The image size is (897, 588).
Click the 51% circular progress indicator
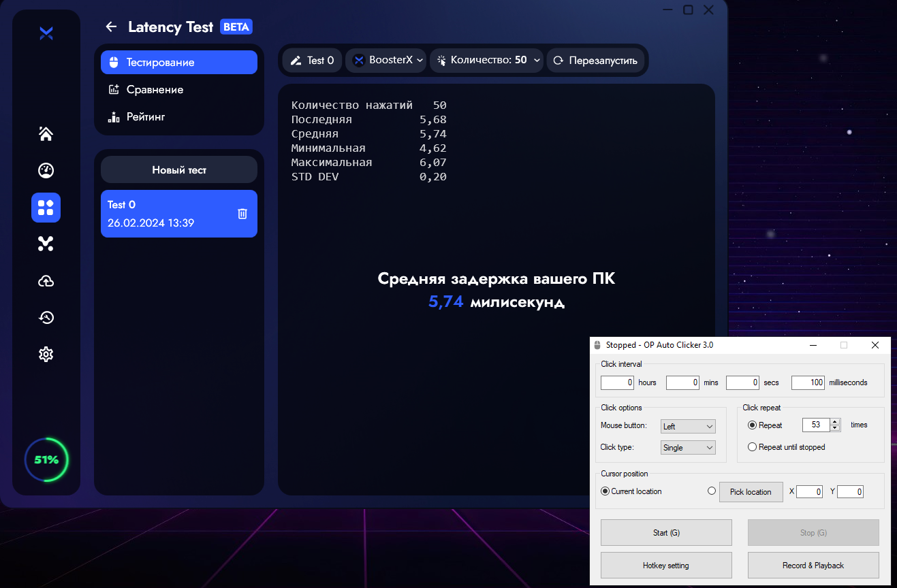point(46,460)
